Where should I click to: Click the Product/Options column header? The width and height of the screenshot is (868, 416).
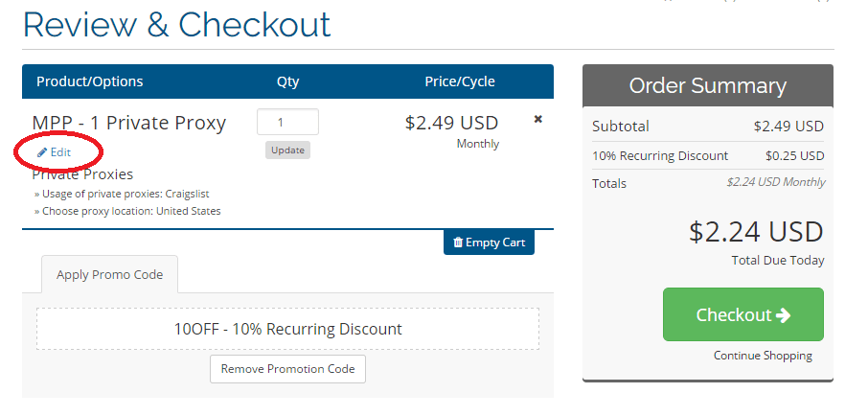pos(90,81)
